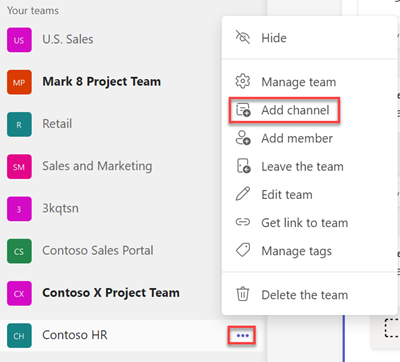
Task: Select the 3kqtsn team
Action: point(60,208)
